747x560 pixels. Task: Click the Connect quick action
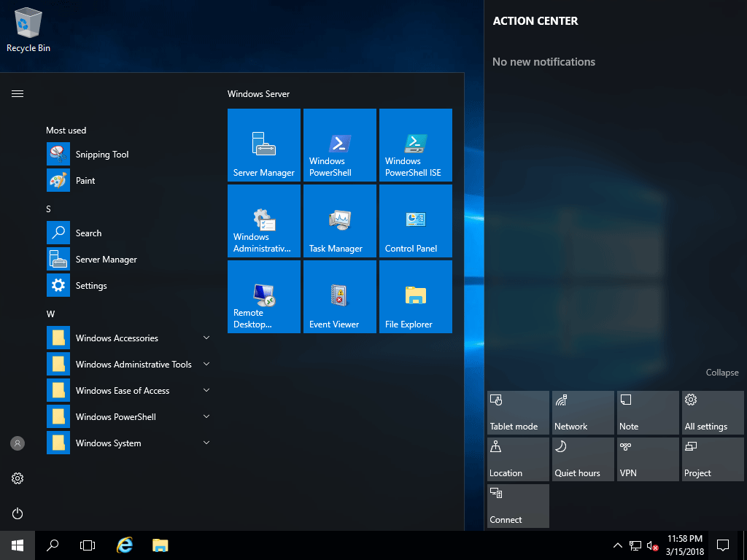[x=518, y=506]
